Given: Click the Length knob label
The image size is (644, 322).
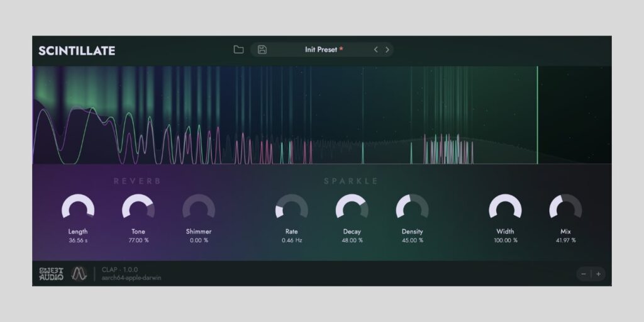Looking at the screenshot, I should (78, 231).
